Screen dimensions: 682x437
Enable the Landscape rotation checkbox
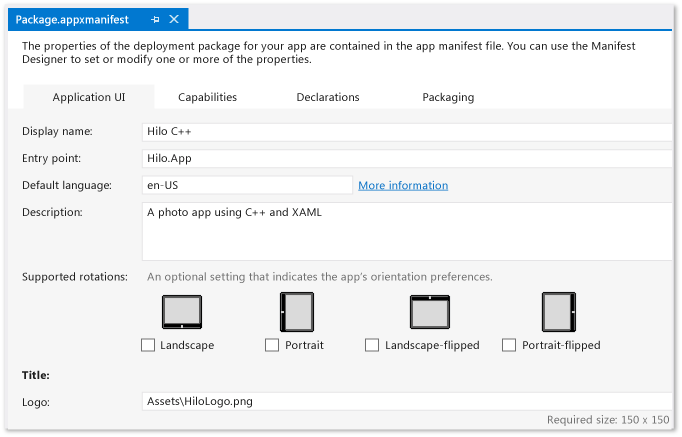148,345
